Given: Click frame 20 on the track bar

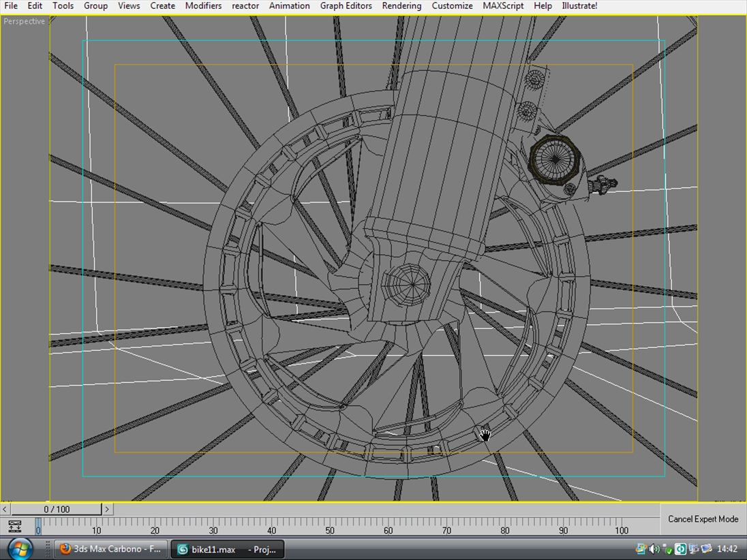Looking at the screenshot, I should 155,530.
